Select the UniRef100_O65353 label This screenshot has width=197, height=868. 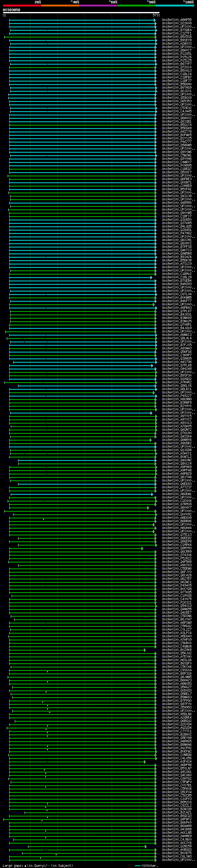[x=177, y=101]
